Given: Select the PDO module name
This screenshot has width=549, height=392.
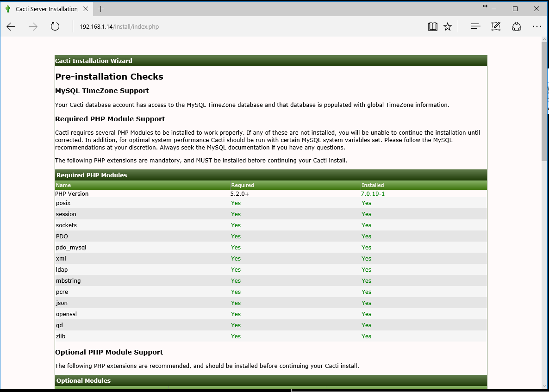Looking at the screenshot, I should [x=62, y=236].
